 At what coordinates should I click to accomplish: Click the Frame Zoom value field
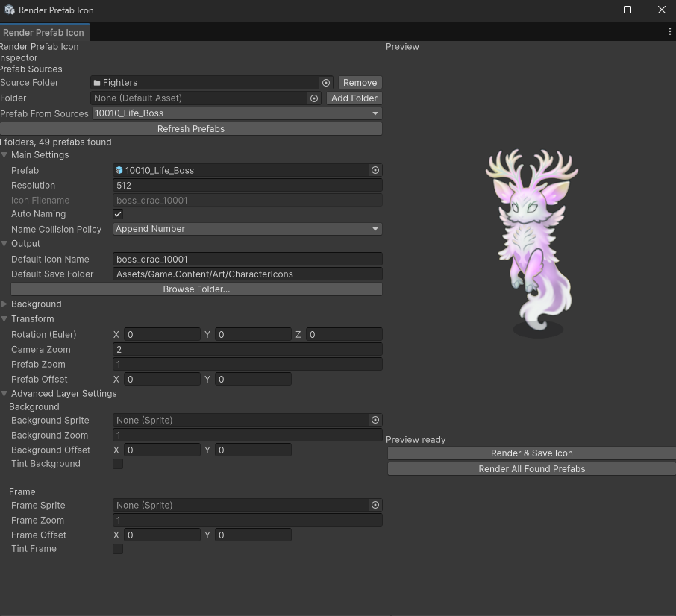click(x=248, y=520)
